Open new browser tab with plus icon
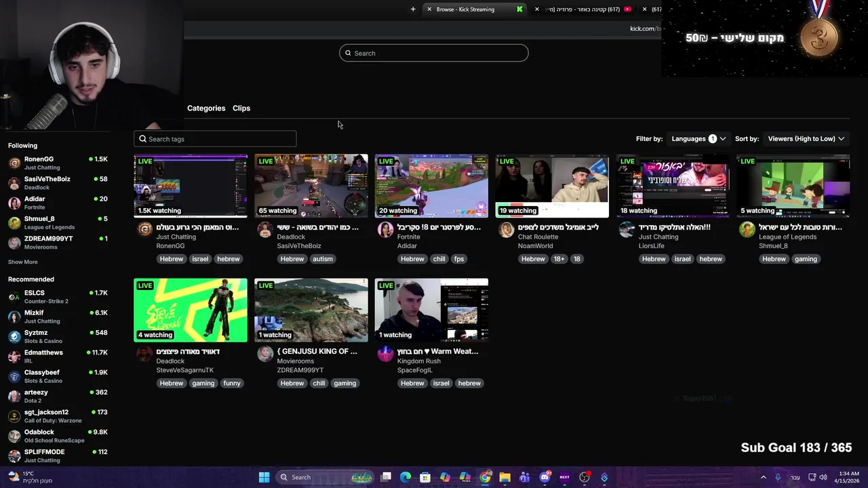This screenshot has height=488, width=868. click(413, 9)
